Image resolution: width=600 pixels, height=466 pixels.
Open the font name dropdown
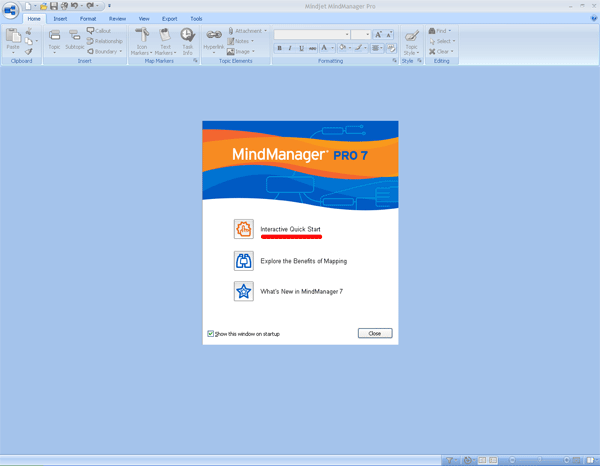(x=347, y=35)
